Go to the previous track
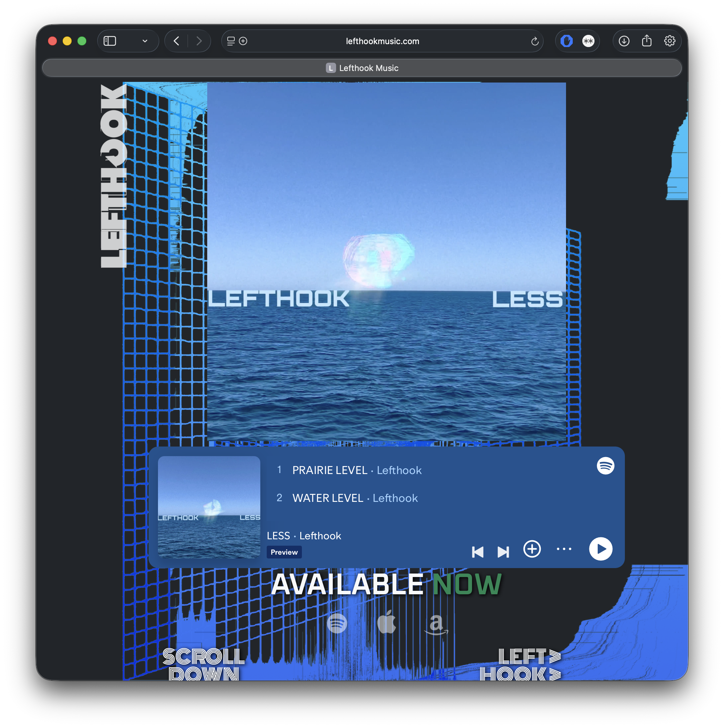The height and width of the screenshot is (728, 724). click(x=477, y=552)
